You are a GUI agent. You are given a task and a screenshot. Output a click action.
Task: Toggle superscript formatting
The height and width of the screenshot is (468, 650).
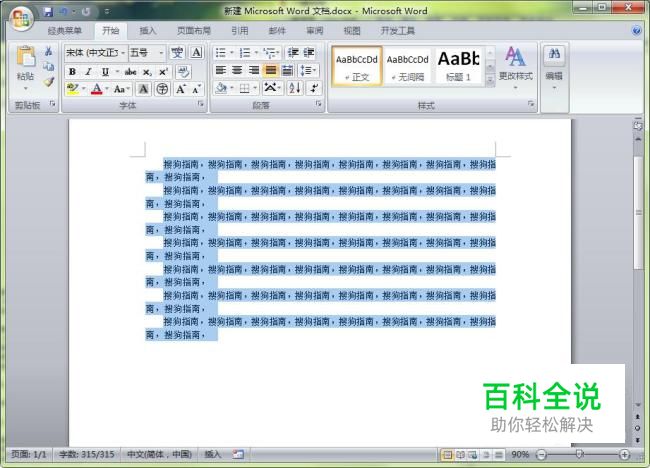pyautogui.click(x=163, y=72)
